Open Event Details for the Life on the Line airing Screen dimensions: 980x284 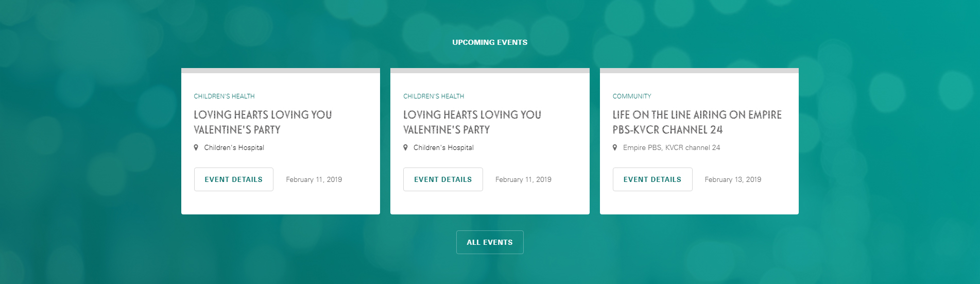[652, 179]
